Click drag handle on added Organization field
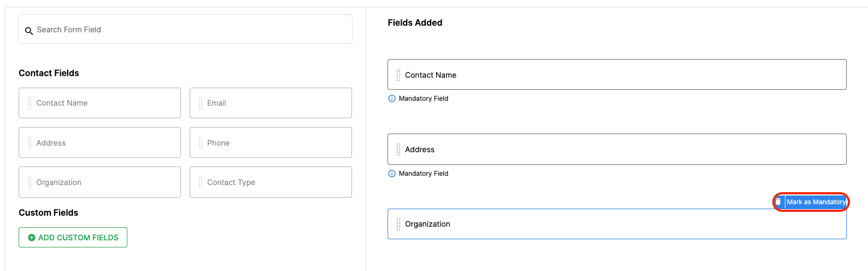Image resolution: width=868 pixels, height=271 pixels. (398, 224)
